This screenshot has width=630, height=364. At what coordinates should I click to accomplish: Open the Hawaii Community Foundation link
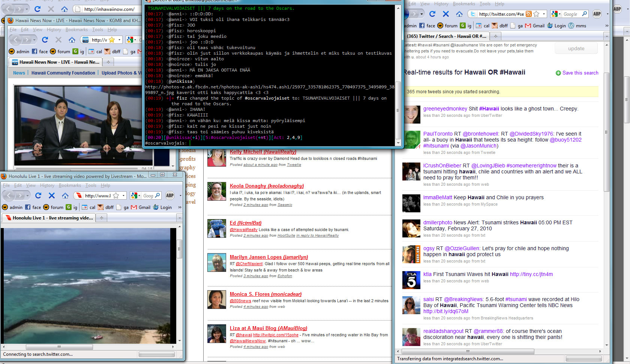pos(63,73)
